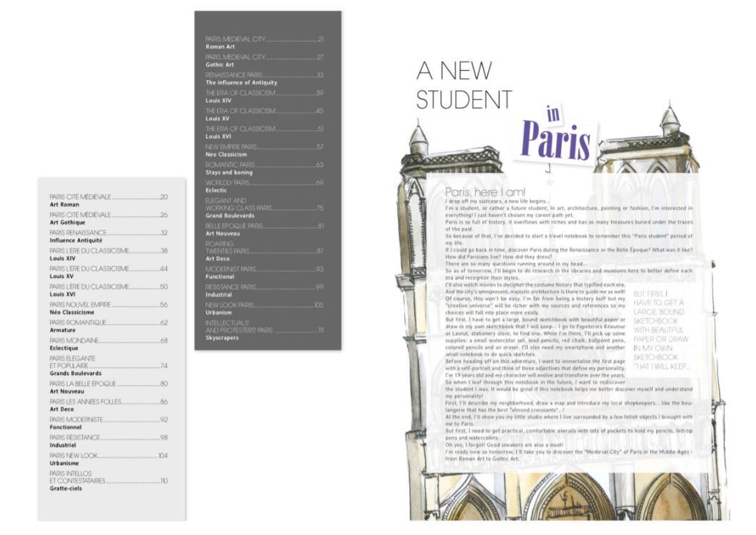Select the "Stays and boning" subtitle
Image resolution: width=756 pixels, height=535 pixels.
click(x=229, y=172)
